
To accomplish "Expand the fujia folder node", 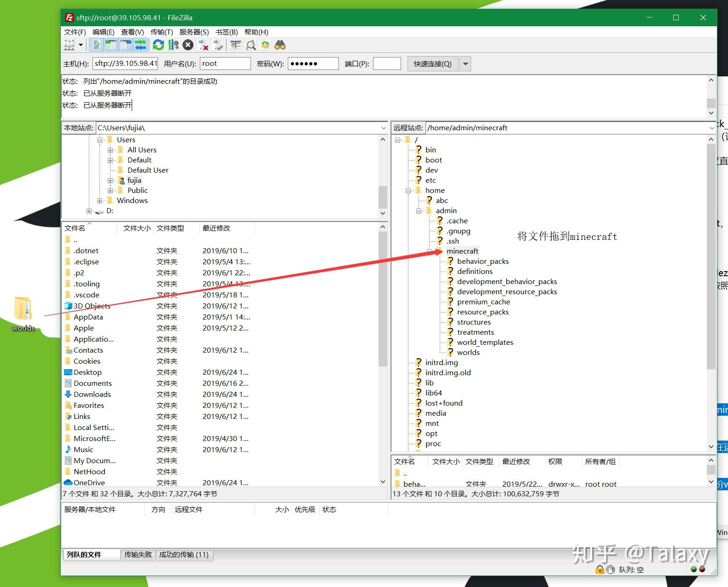I will pyautogui.click(x=110, y=180).
